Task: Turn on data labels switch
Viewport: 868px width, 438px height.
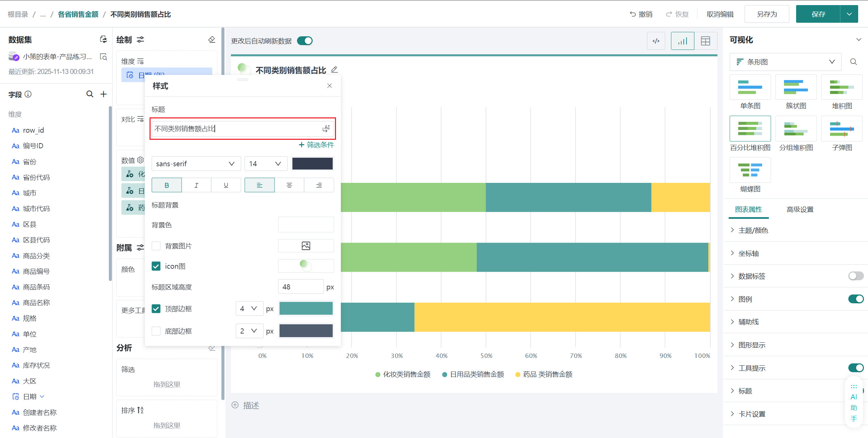Action: [855, 276]
